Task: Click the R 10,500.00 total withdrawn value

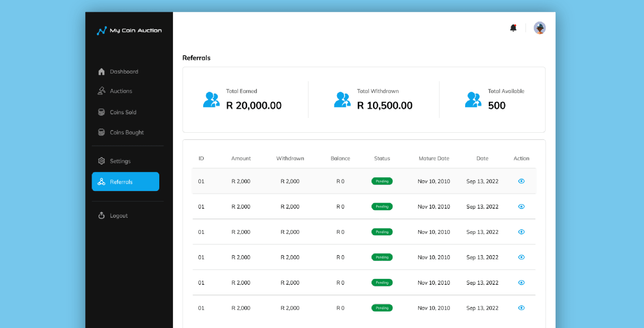Action: [385, 106]
